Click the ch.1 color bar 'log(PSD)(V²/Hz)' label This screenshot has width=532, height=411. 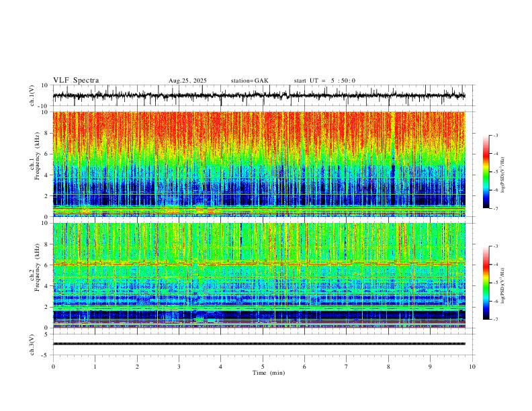point(503,175)
